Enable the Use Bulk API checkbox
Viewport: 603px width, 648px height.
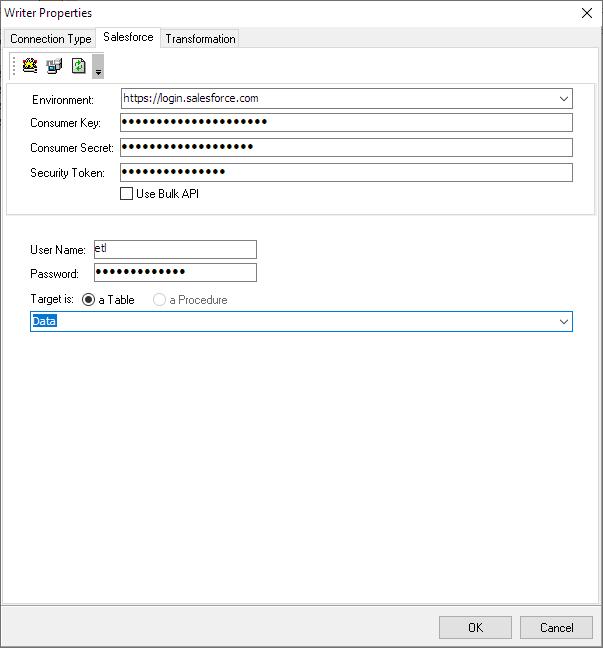126,194
